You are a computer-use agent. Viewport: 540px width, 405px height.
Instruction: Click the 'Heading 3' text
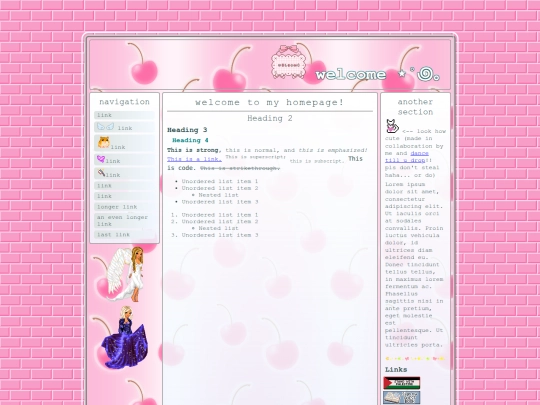tap(187, 130)
